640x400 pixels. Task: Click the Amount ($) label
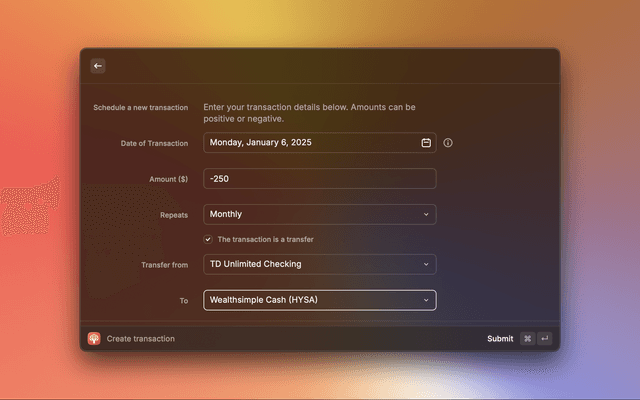tap(168, 179)
